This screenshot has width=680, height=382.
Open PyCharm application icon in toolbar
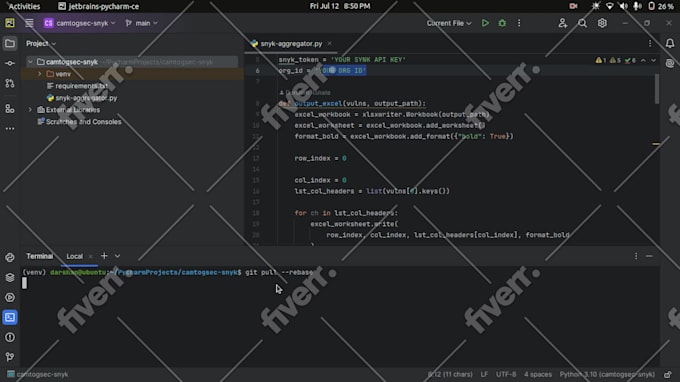(10, 23)
